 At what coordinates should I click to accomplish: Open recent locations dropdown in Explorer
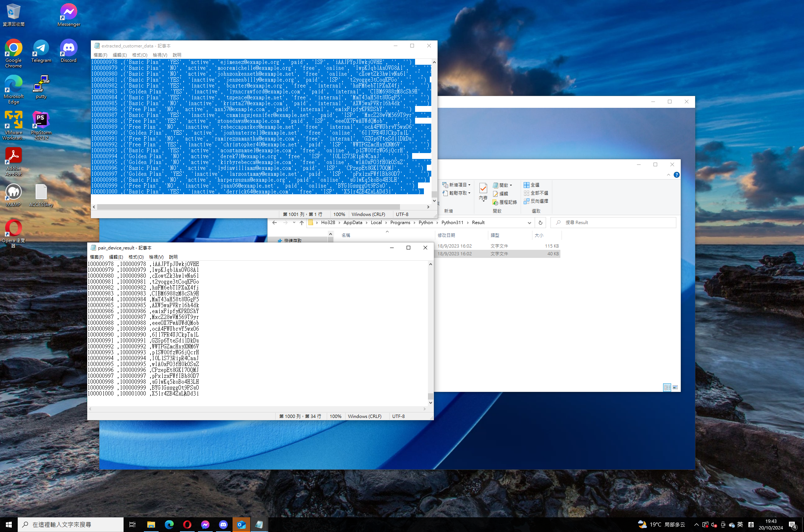[x=294, y=223]
